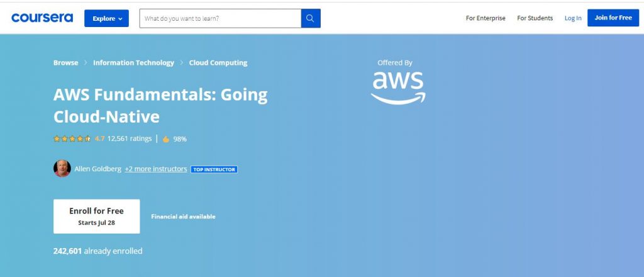Click the Coursera logo
Screen dimensions: 644x277
[x=42, y=18]
